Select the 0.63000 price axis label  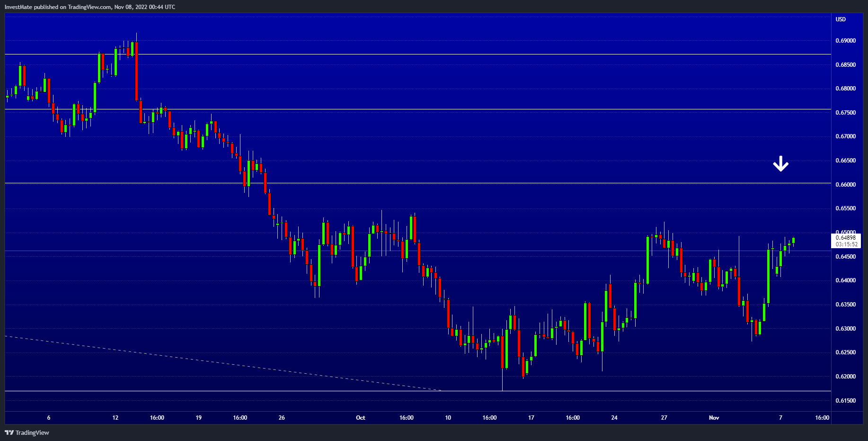pos(845,329)
